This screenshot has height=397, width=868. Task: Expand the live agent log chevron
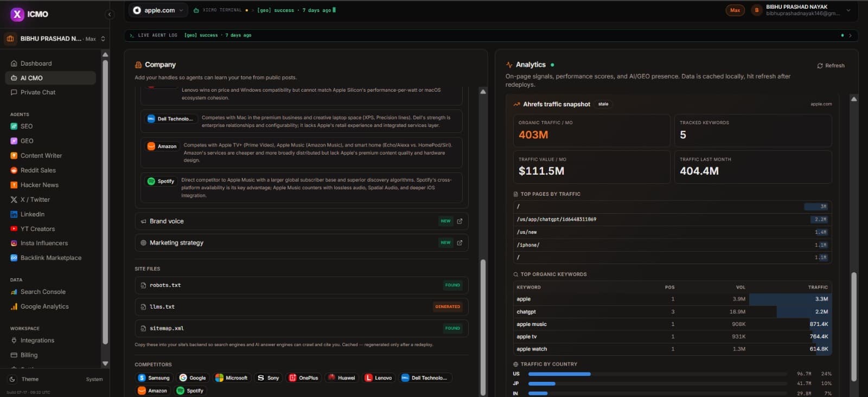point(850,35)
